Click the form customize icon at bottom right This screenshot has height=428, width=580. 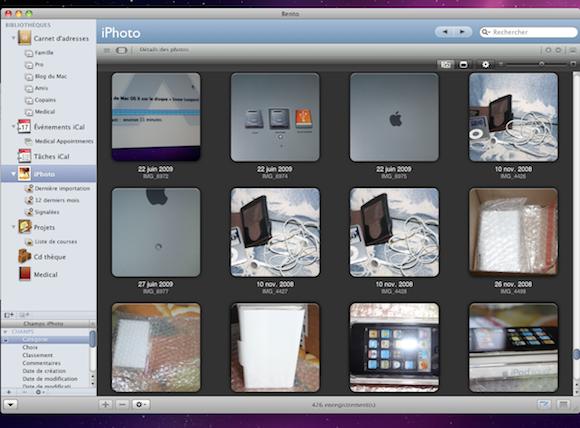[544, 404]
